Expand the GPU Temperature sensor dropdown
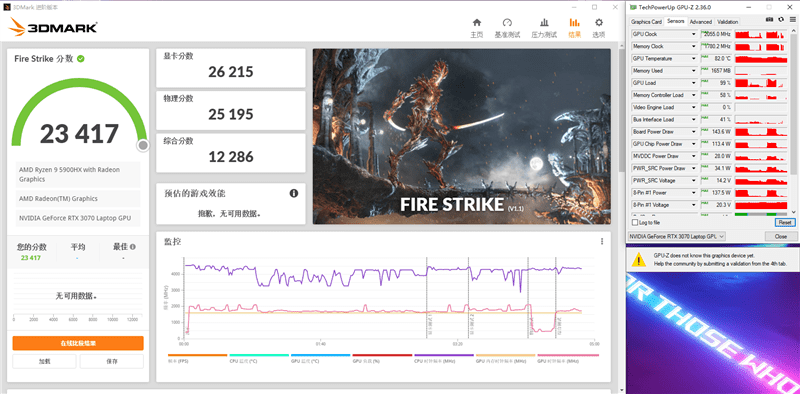The height and width of the screenshot is (394, 800). tap(694, 59)
